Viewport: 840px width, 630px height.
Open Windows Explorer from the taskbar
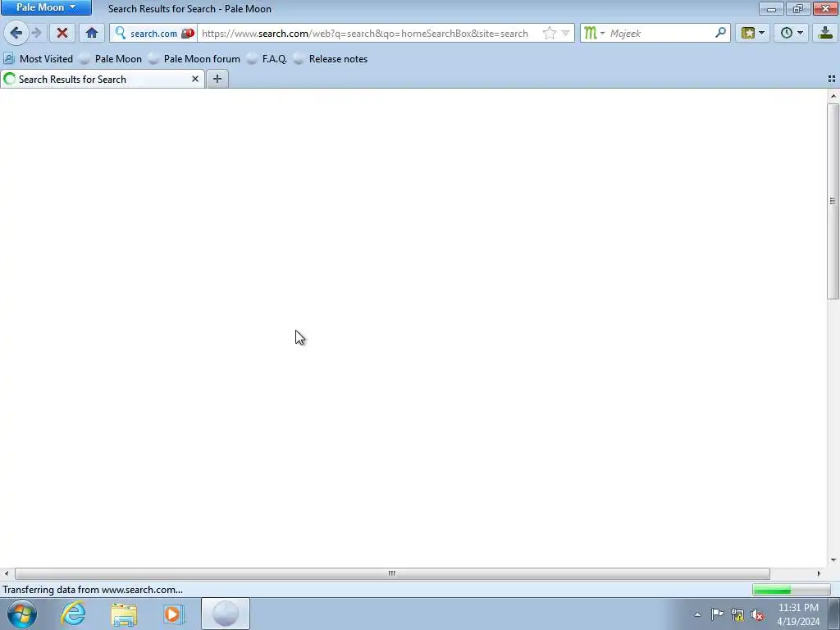click(124, 614)
